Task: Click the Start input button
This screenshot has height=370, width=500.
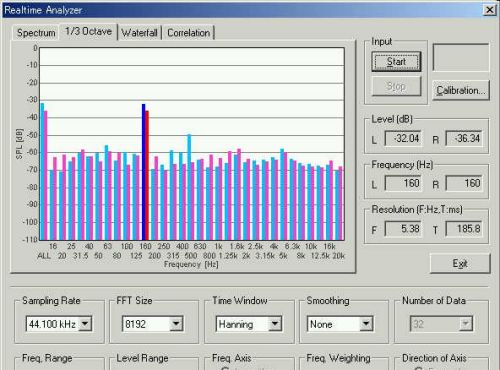Action: click(396, 62)
